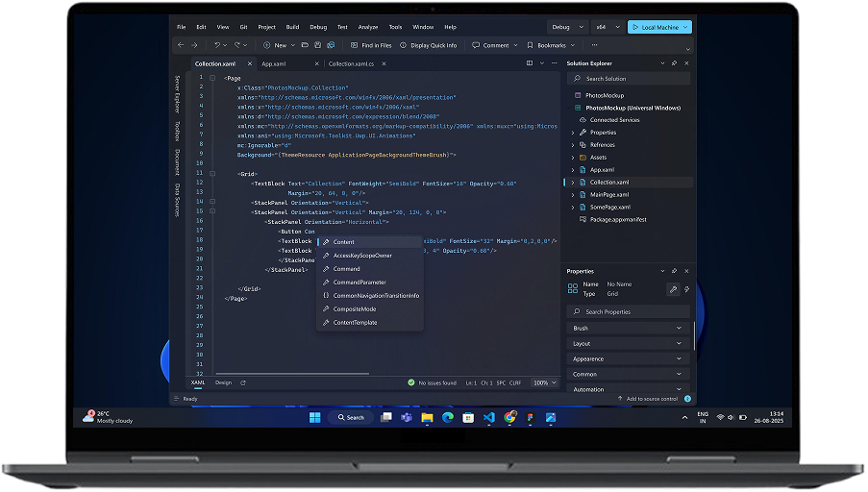Click the Undo arrow icon
The height and width of the screenshot is (492, 868).
click(217, 45)
